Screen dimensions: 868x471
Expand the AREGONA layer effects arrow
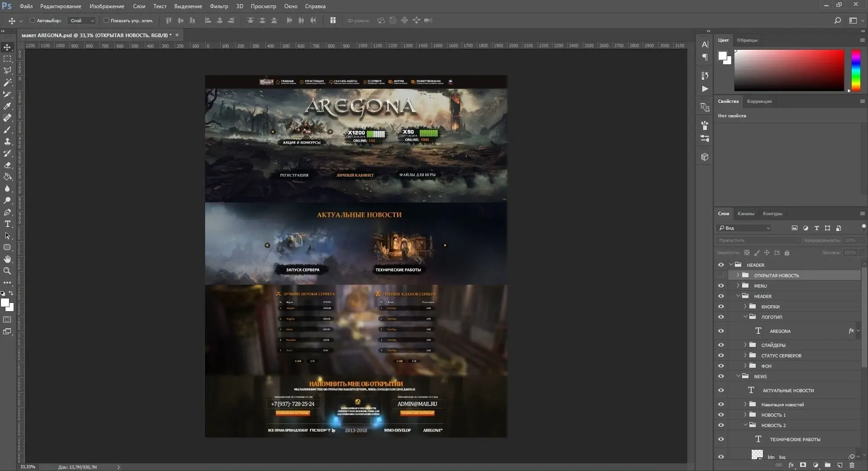858,331
